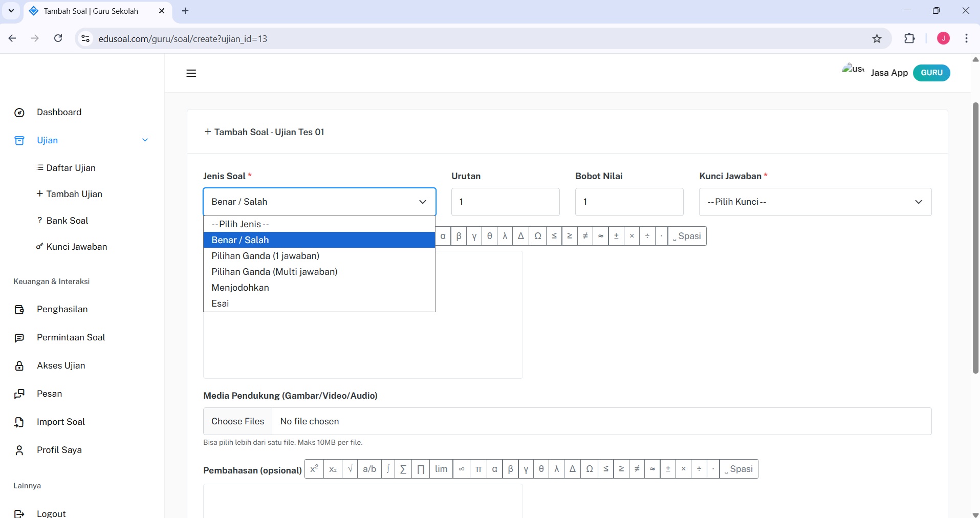The height and width of the screenshot is (518, 980).
Task: Go to Daftar Ujian menu item
Action: 71,168
